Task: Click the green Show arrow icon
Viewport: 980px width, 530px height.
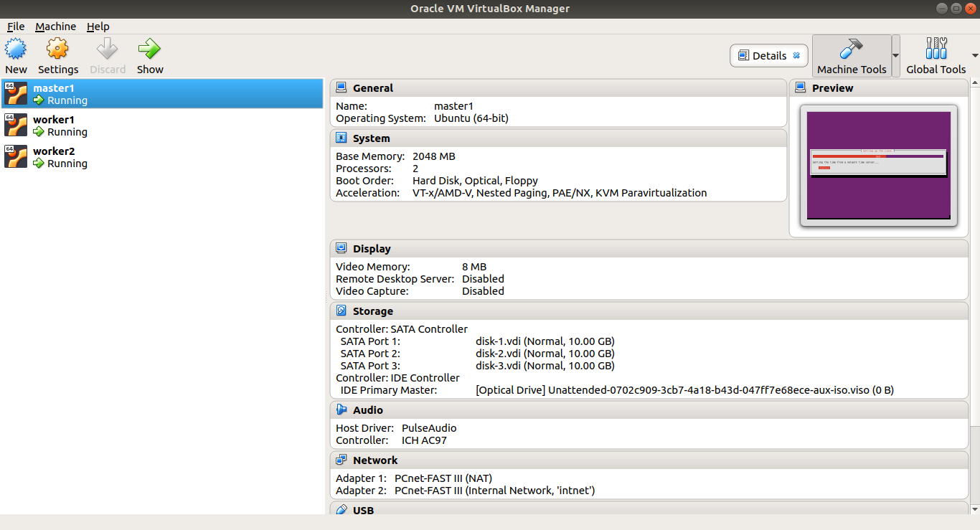Action: 150,49
